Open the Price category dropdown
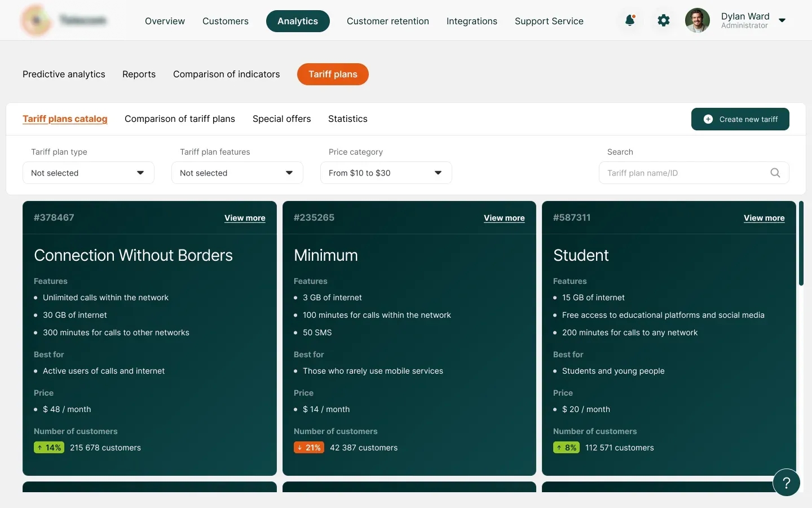Screen dimensions: 812x508 [386, 173]
